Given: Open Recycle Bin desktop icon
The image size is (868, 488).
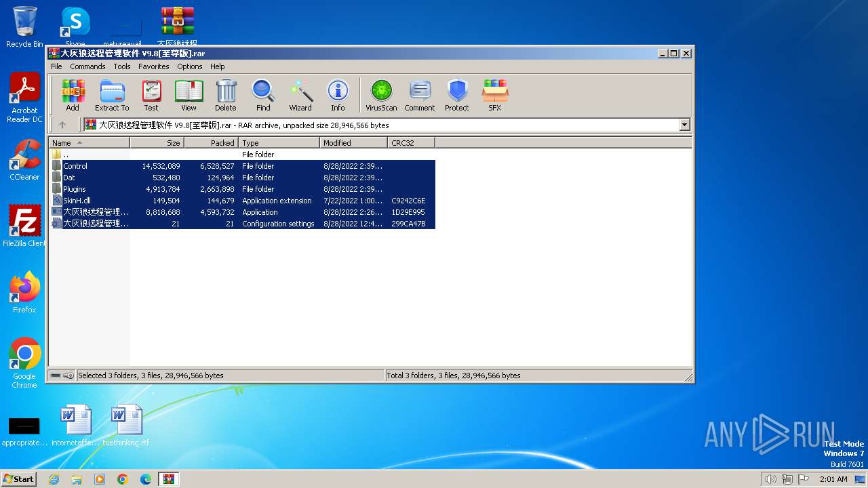Looking at the screenshot, I should [24, 27].
